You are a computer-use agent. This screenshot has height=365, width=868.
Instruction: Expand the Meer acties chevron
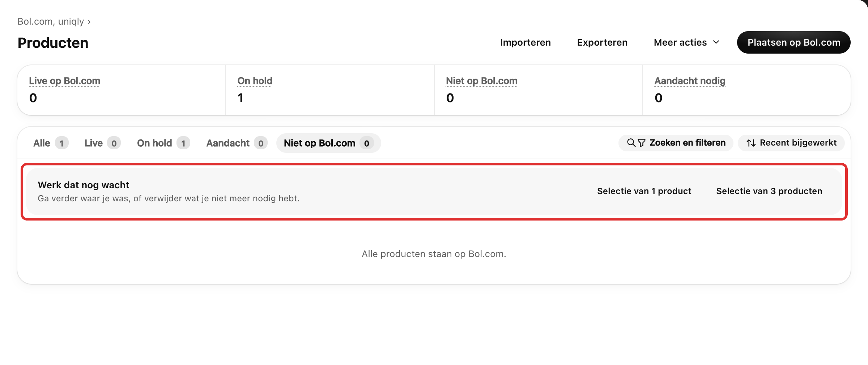(x=716, y=42)
